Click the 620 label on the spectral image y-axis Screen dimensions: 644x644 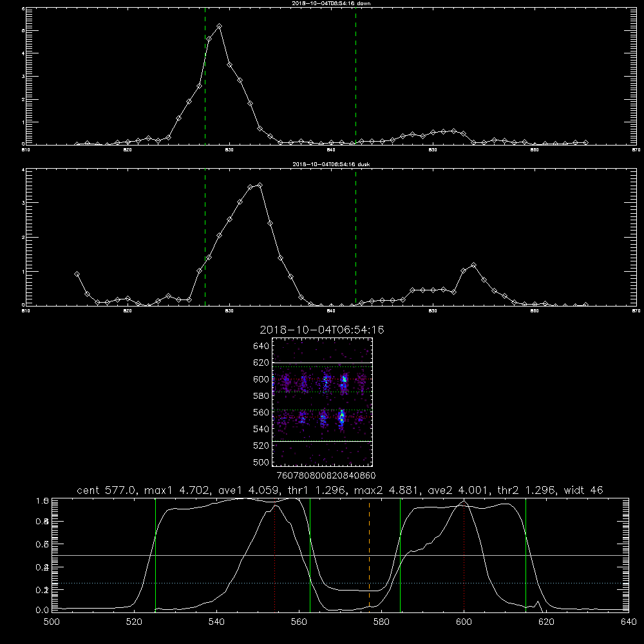261,363
